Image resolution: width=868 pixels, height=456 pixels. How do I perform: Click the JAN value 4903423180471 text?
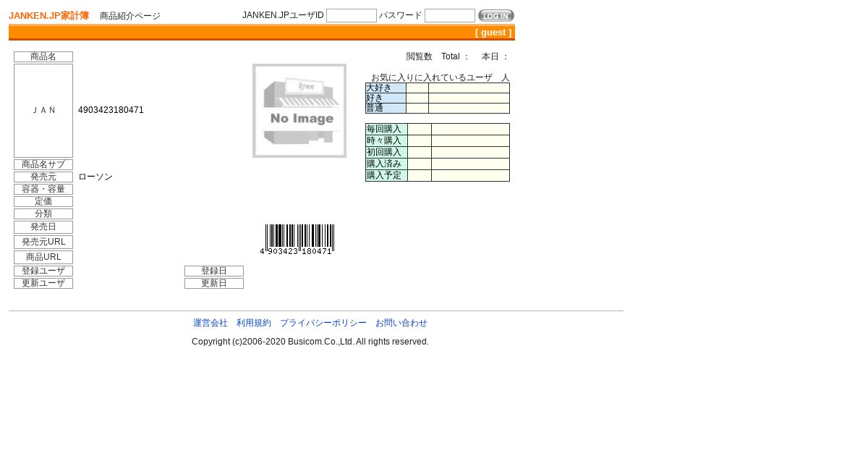pos(111,110)
